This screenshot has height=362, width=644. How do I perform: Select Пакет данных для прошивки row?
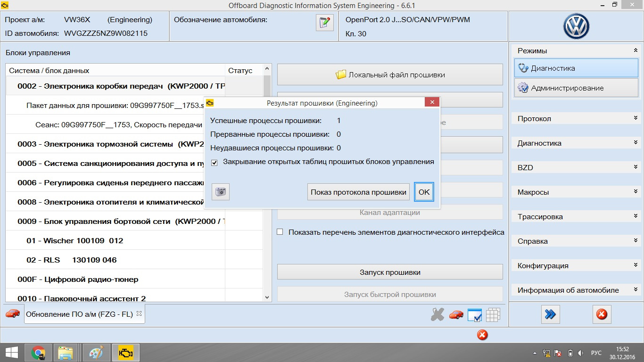point(134,106)
